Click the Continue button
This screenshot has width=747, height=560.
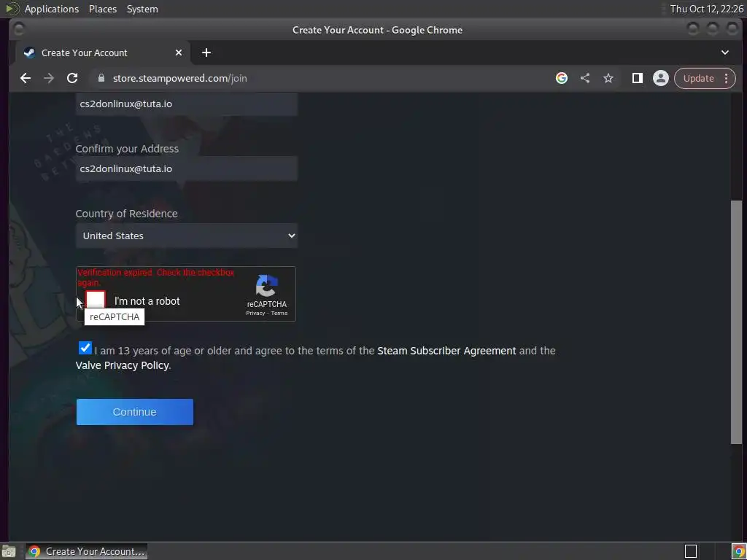click(x=135, y=412)
